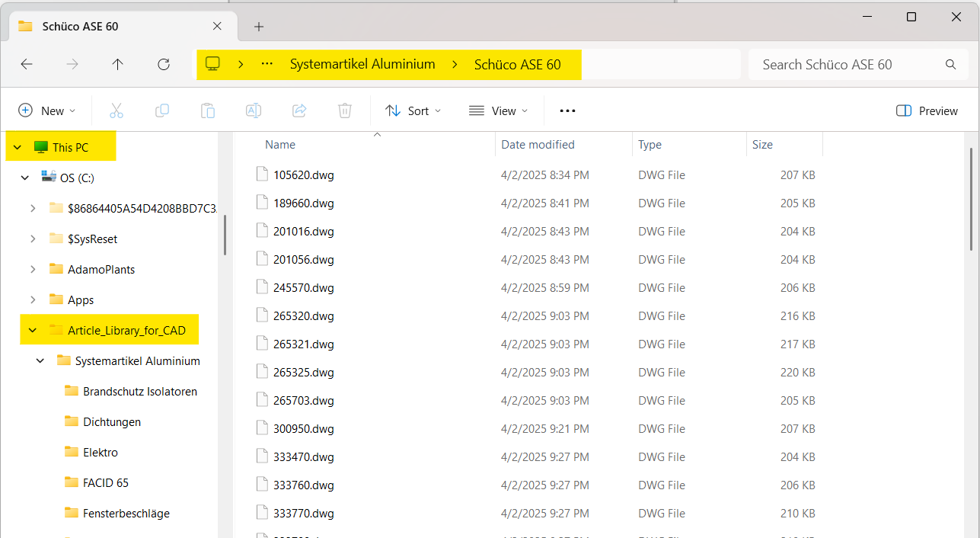Open the See more options menu
980x538 pixels.
[x=567, y=111]
